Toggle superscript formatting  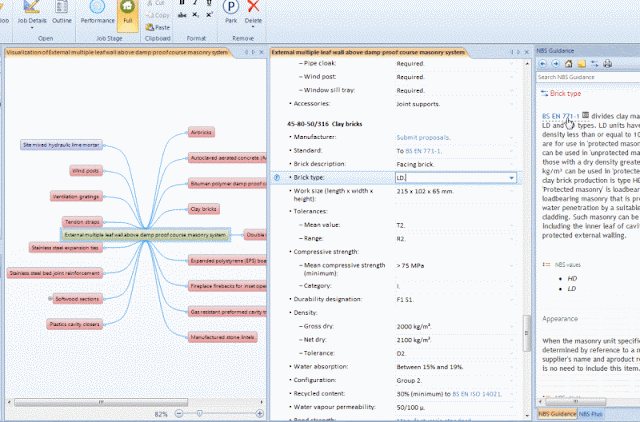click(x=209, y=15)
